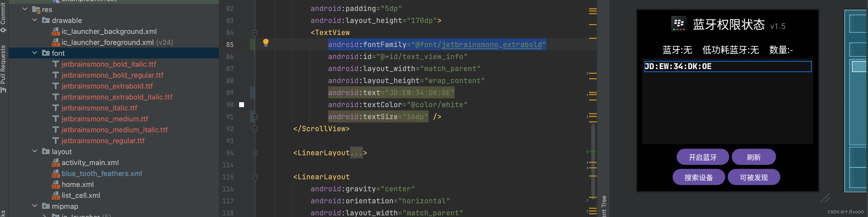The image size is (868, 217).
Task: Click the jetbrainsmono_regular.ttf font icon
Action: pyautogui.click(x=56, y=140)
